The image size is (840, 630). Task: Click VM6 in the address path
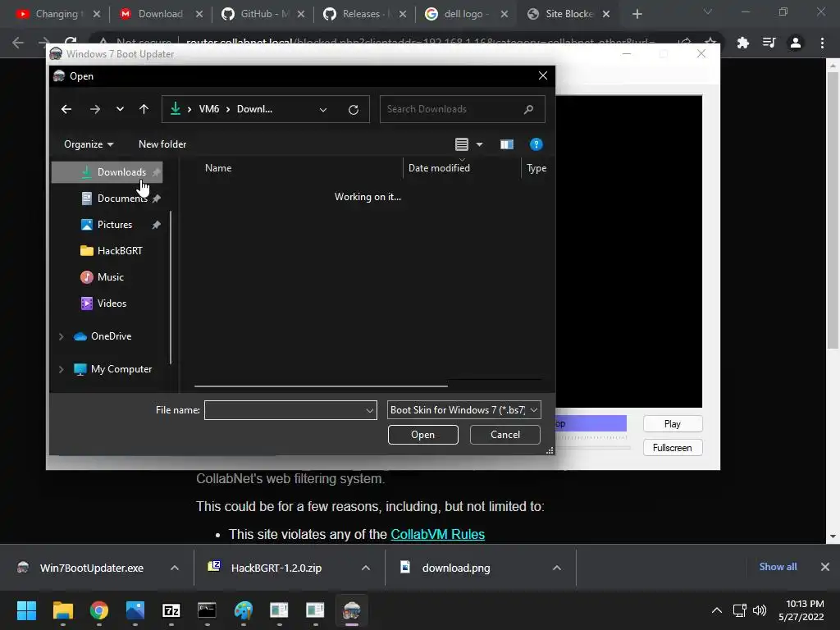209,109
